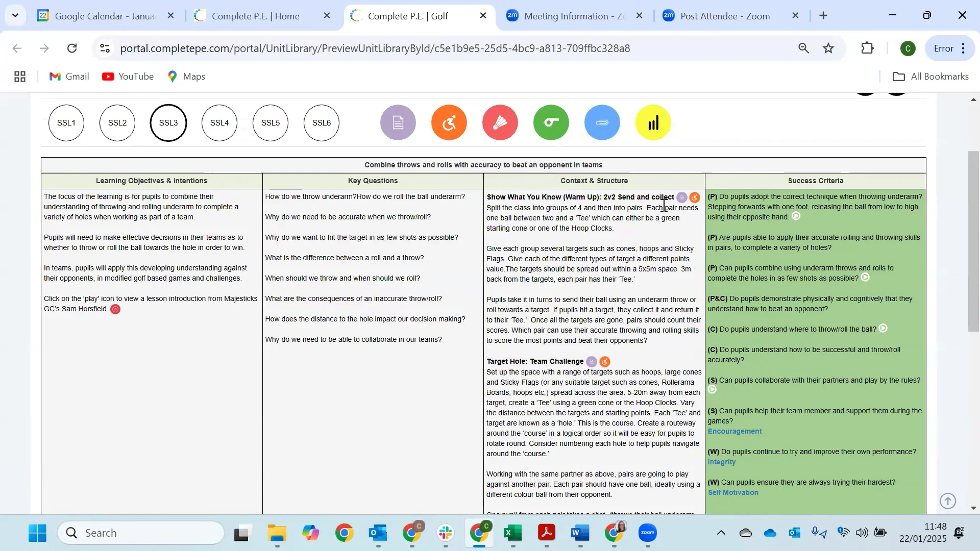Click the red shuttlecock equipment icon

(x=500, y=122)
